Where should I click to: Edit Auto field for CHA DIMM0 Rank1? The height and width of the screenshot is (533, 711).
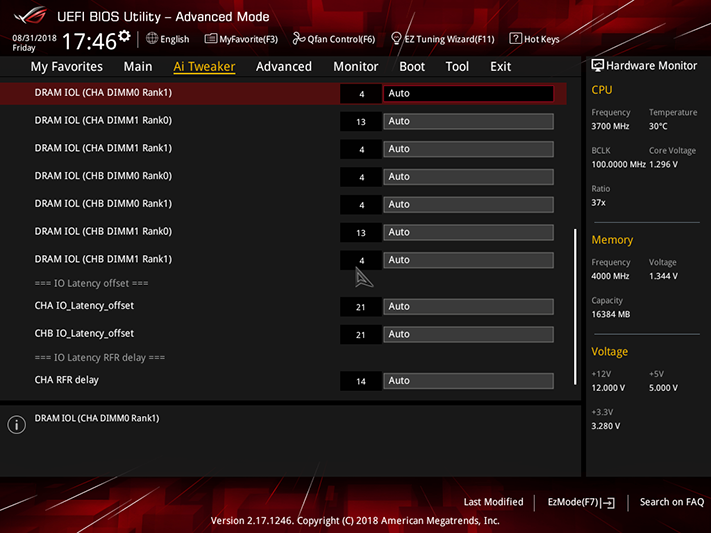pos(468,93)
